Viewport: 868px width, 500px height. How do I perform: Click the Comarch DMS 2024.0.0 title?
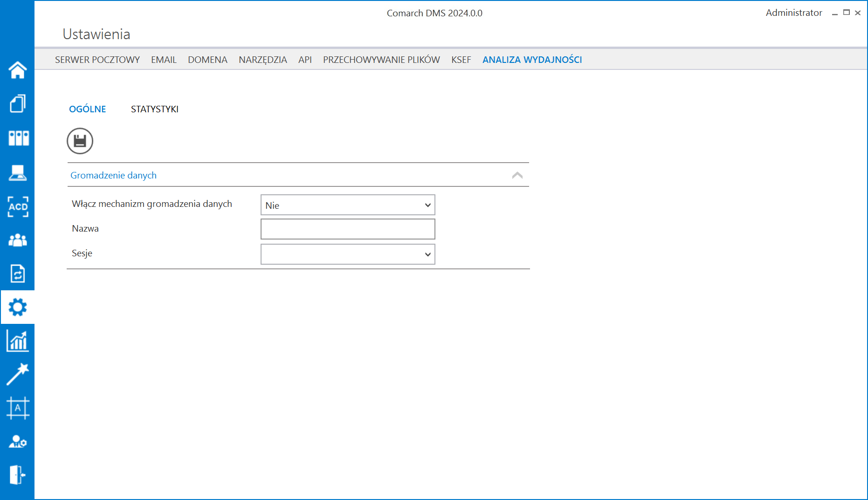[434, 13]
